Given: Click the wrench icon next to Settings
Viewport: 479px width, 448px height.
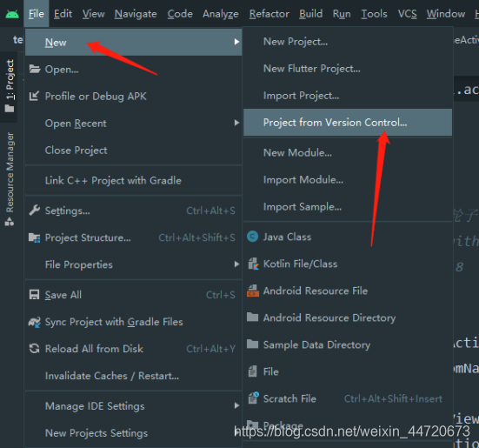Looking at the screenshot, I should tap(35, 211).
